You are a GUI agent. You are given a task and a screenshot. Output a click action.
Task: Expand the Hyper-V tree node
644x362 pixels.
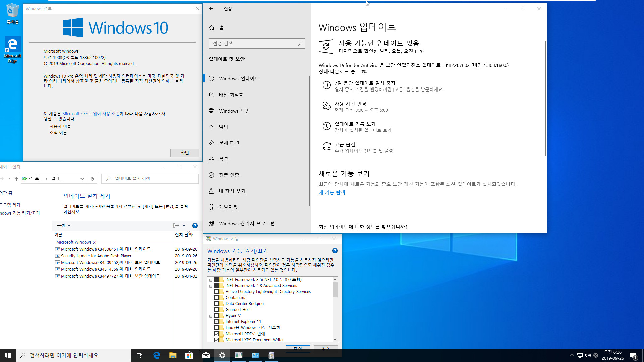click(211, 316)
